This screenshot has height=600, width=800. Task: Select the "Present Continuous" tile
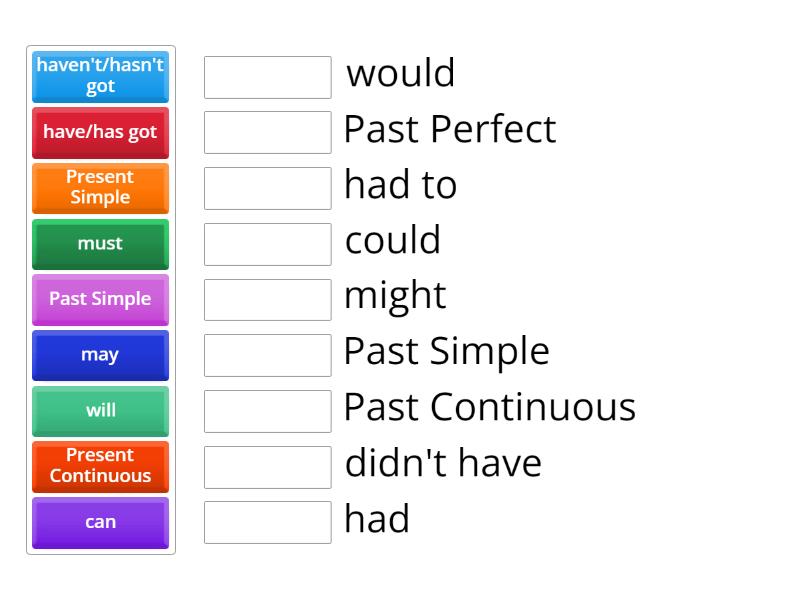[x=100, y=466]
